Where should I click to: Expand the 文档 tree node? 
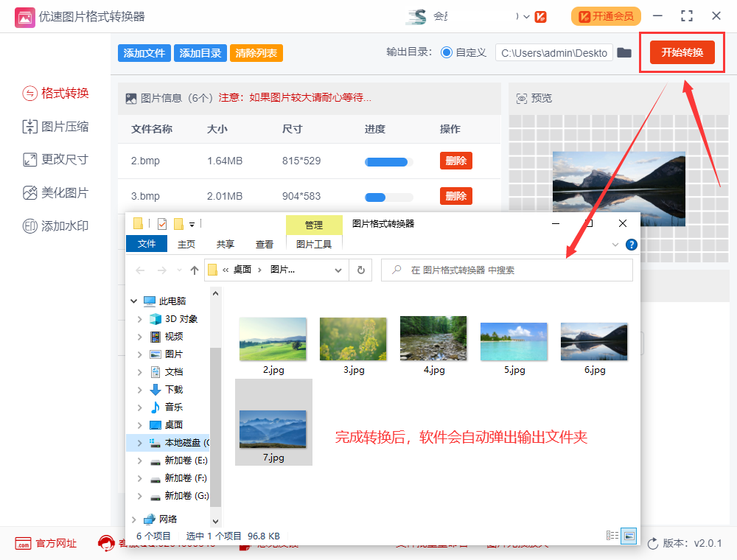pos(139,372)
